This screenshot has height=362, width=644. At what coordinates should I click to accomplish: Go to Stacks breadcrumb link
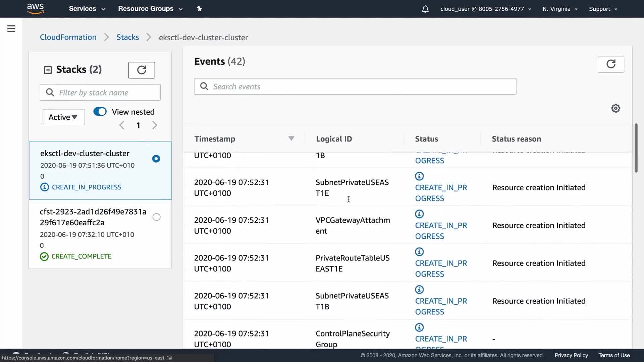click(127, 37)
